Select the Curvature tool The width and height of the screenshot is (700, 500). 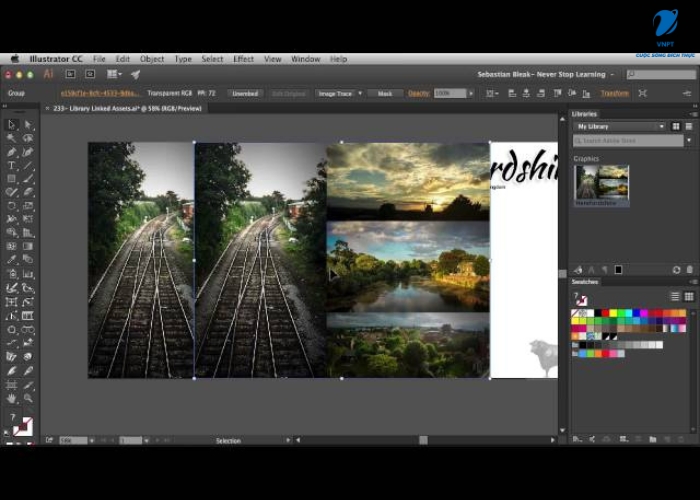28,152
